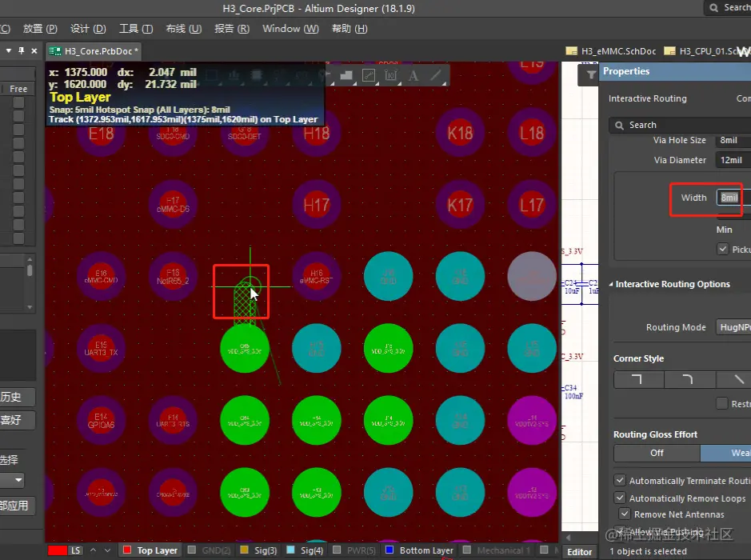Click the H3_CPU_01 schematic file icon

pyautogui.click(x=669, y=50)
